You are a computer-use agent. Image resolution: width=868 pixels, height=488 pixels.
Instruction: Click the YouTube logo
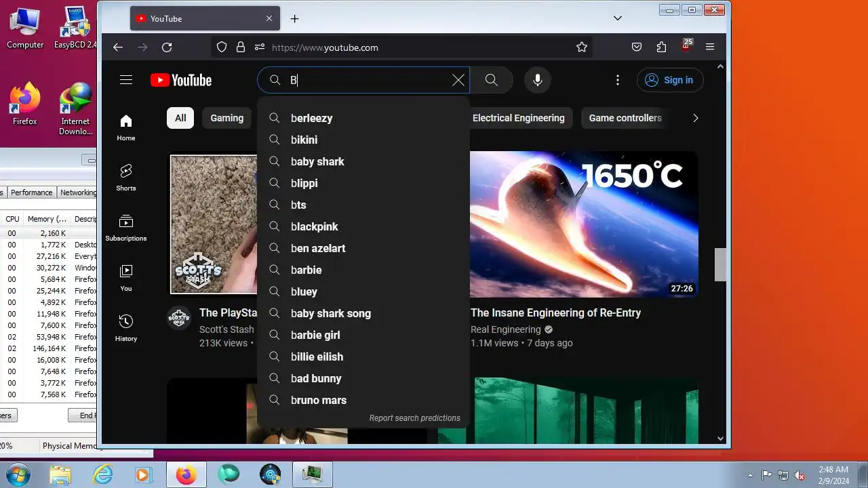[181, 80]
